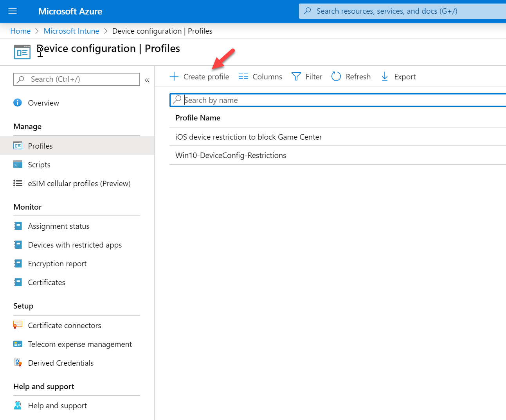Click the magnifier icon in sidebar search
Screen dimensions: 506x420
[x=21, y=79]
